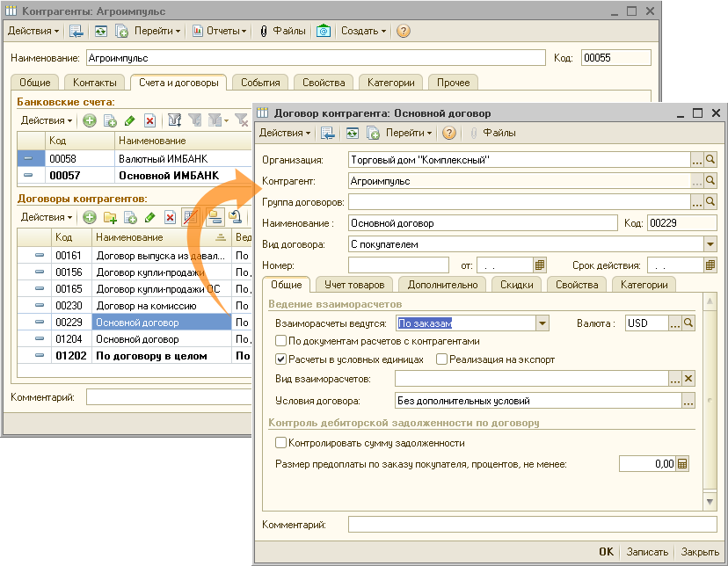728x566 pixels.
Task: Open Контрагент lookup with magnifier icon
Action: 710,180
